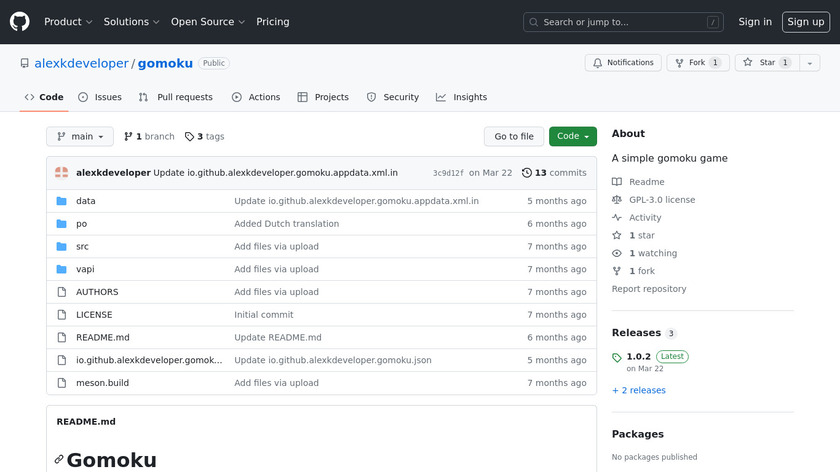Expand the main branch dropdown
The image size is (840, 472).
[x=80, y=137]
